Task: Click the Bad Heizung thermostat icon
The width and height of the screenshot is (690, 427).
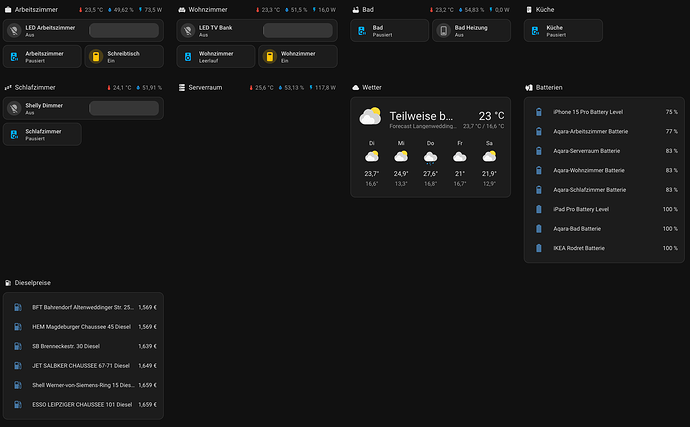Action: [444, 30]
